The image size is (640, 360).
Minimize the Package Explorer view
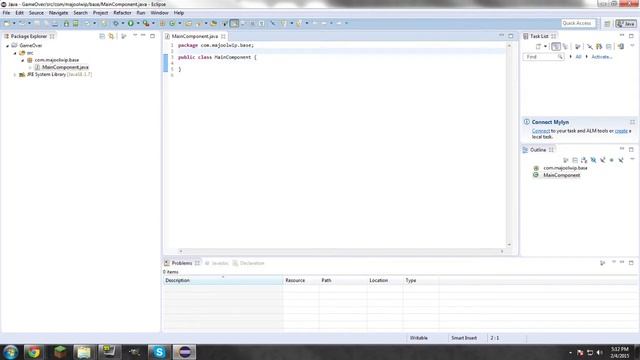(143, 36)
